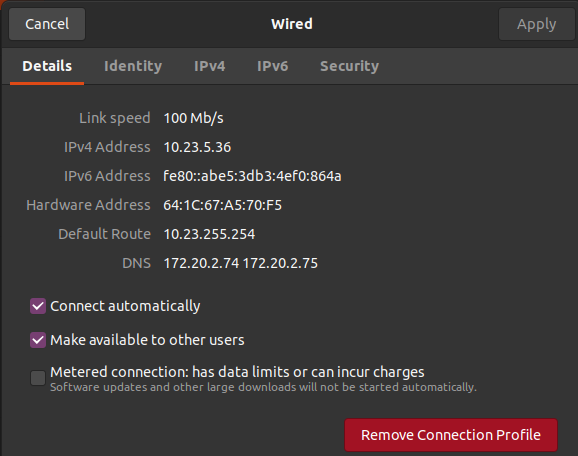The width and height of the screenshot is (578, 456).
Task: Apply the wired connection changes
Action: click(x=536, y=24)
